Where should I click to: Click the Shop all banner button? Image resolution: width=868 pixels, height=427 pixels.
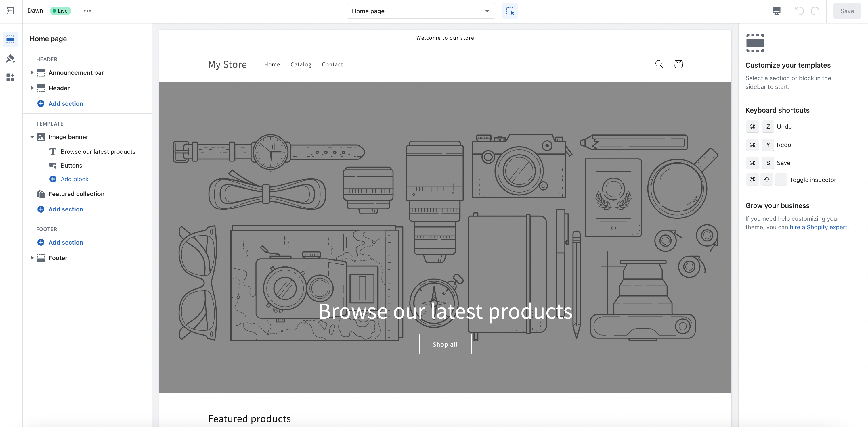click(x=445, y=344)
